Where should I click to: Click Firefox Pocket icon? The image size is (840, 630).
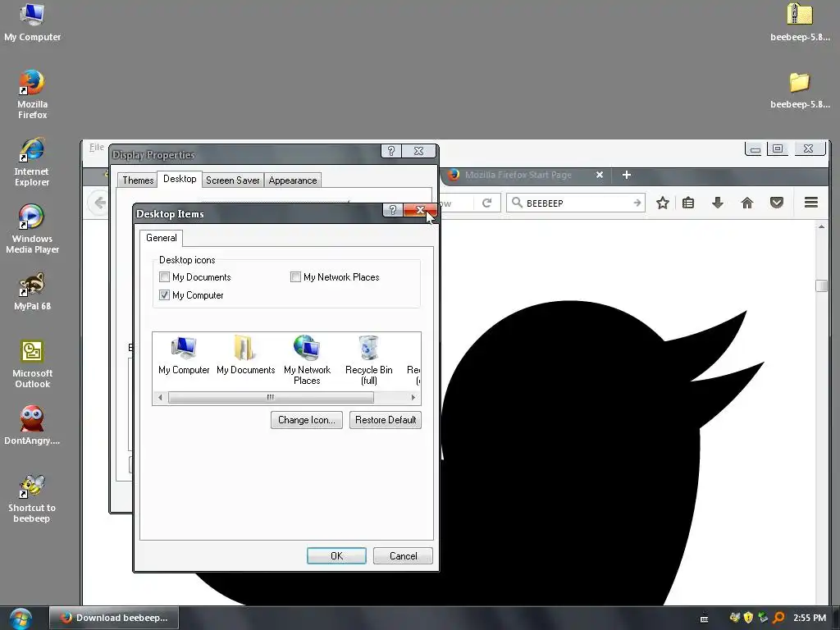coord(777,203)
